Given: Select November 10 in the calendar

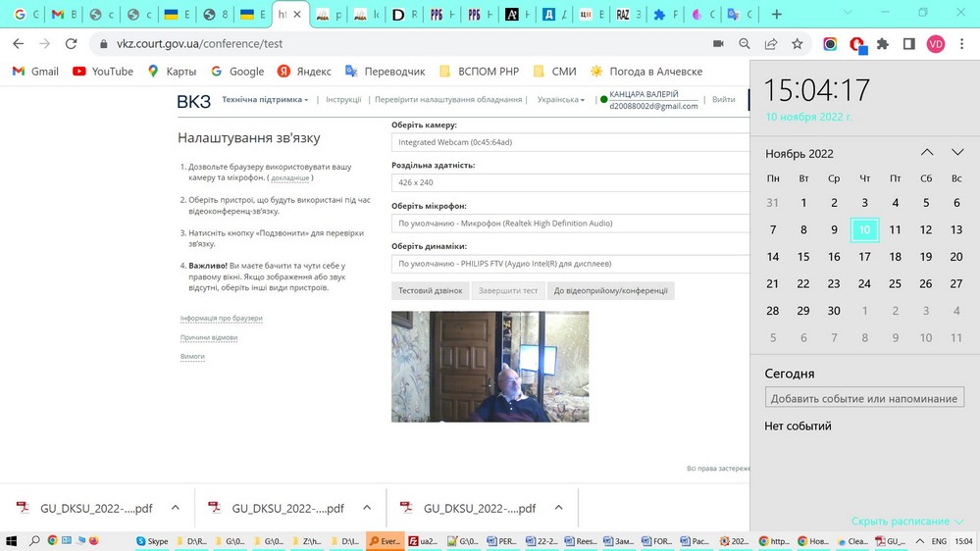Looking at the screenshot, I should coord(864,229).
